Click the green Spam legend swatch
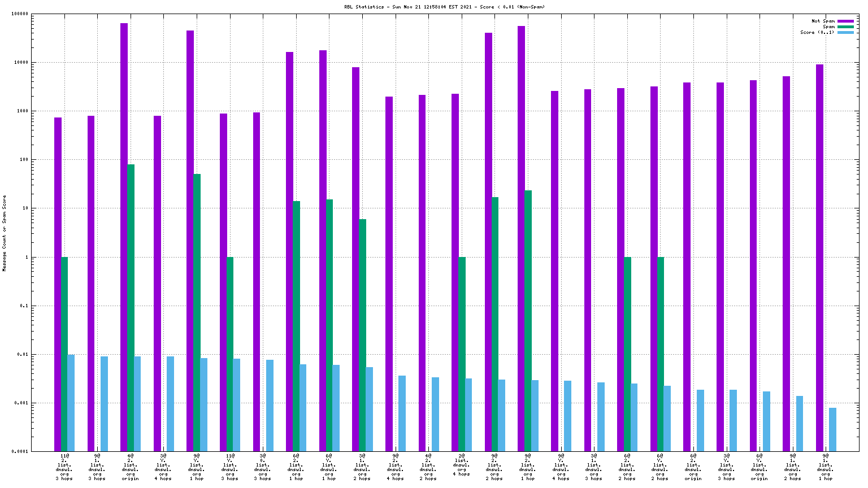 845,27
